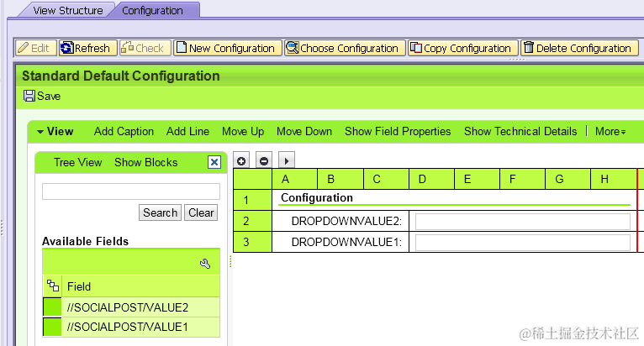Select //SOCIALPOST/VALUE2 field row
644x346 pixels.
[141, 307]
